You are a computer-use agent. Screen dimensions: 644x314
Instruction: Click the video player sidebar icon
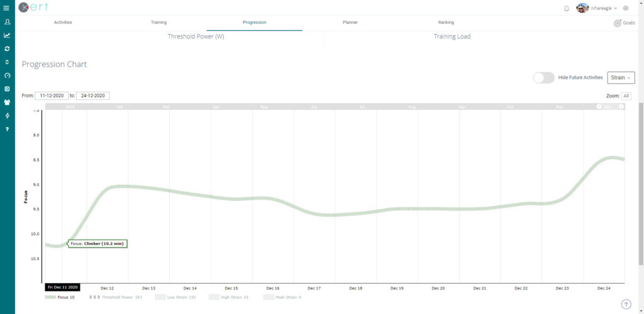tap(7, 89)
